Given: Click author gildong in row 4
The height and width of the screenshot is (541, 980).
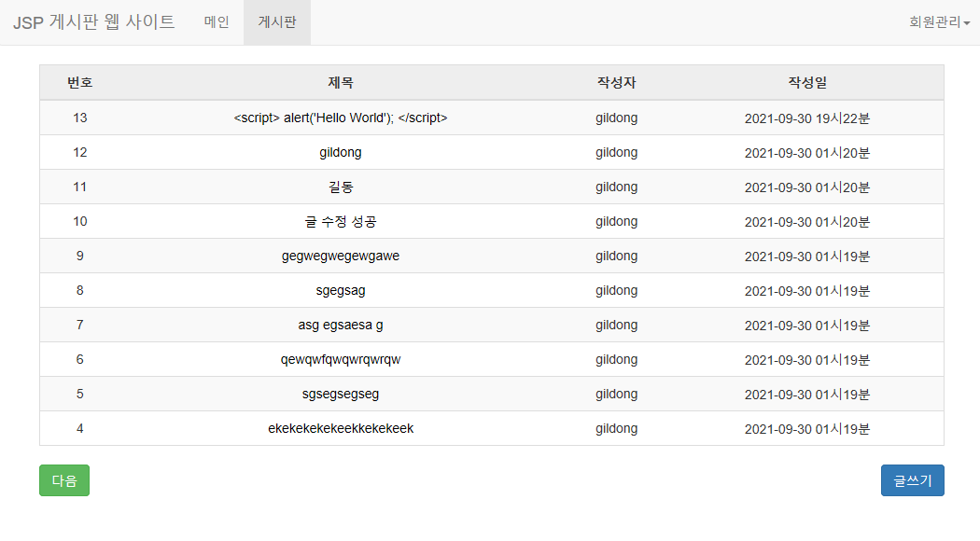Looking at the screenshot, I should tap(616, 428).
